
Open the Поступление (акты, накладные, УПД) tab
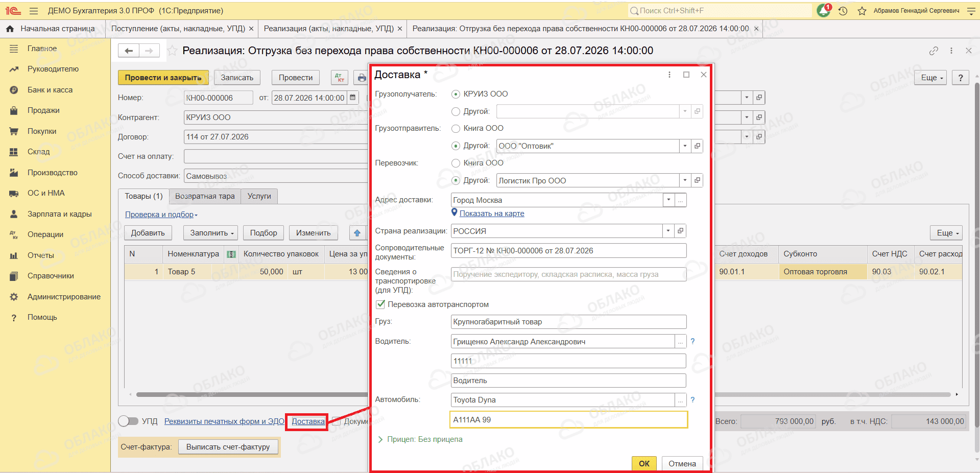(x=178, y=29)
